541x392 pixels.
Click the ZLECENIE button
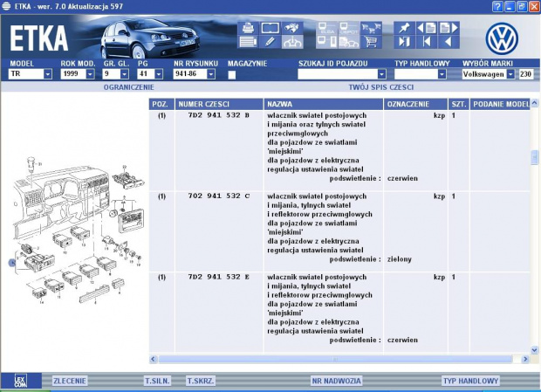click(x=69, y=381)
